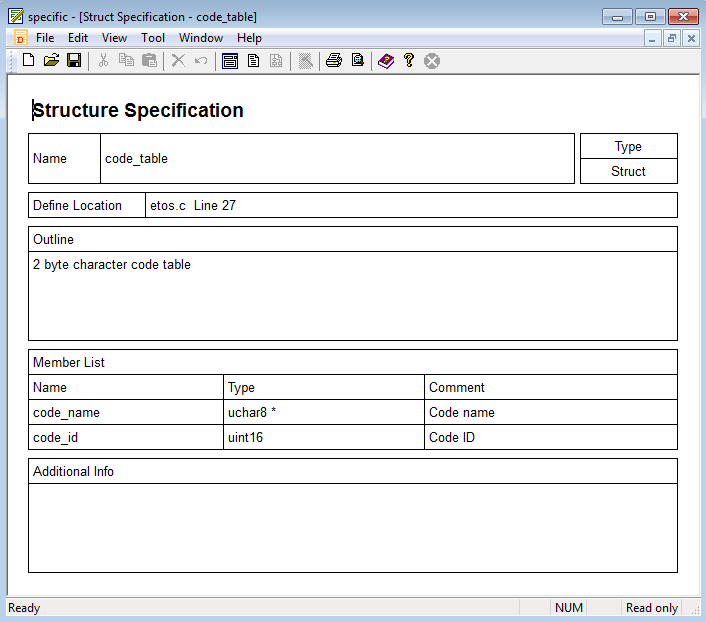706x622 pixels.
Task: Save using the floppy disk icon
Action: tap(74, 60)
